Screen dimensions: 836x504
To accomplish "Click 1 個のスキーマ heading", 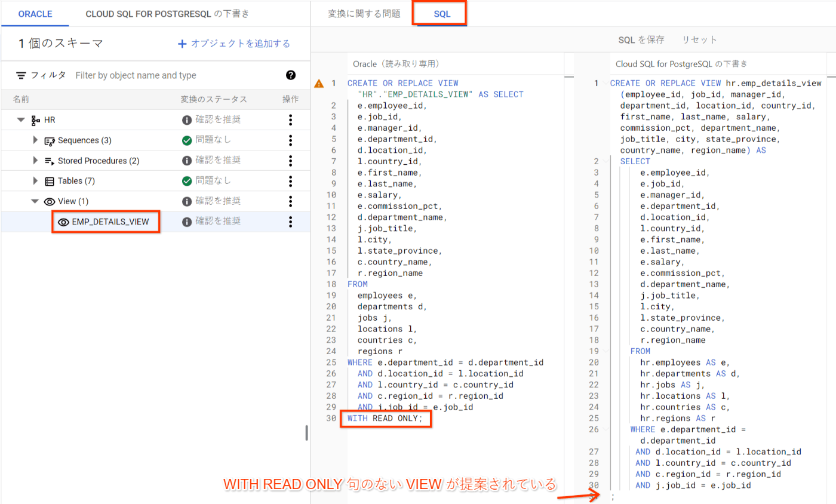I will coord(61,43).
